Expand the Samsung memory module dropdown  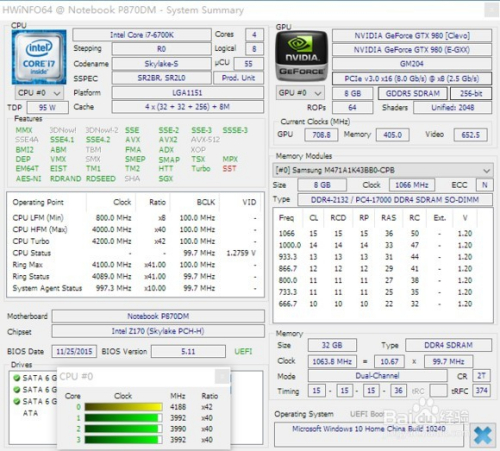click(383, 170)
